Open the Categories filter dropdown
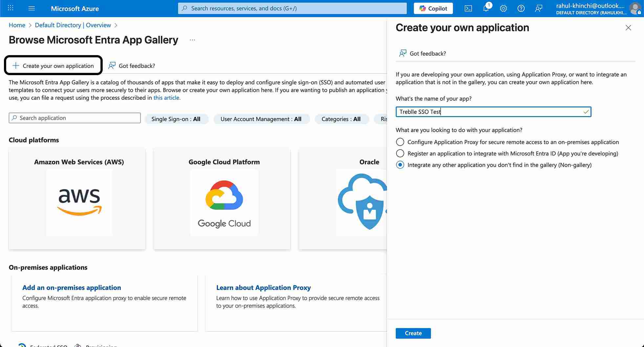 342,119
